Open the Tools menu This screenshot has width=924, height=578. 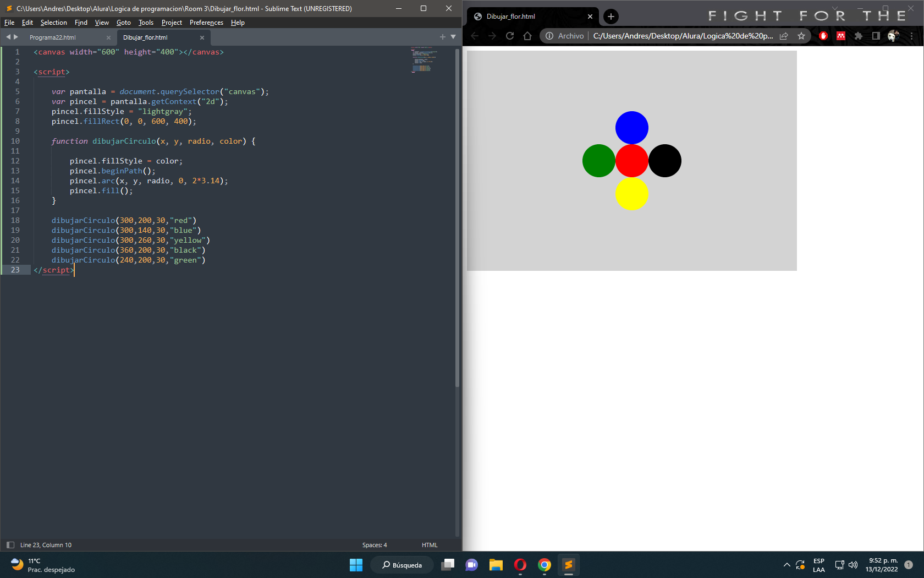pos(146,23)
